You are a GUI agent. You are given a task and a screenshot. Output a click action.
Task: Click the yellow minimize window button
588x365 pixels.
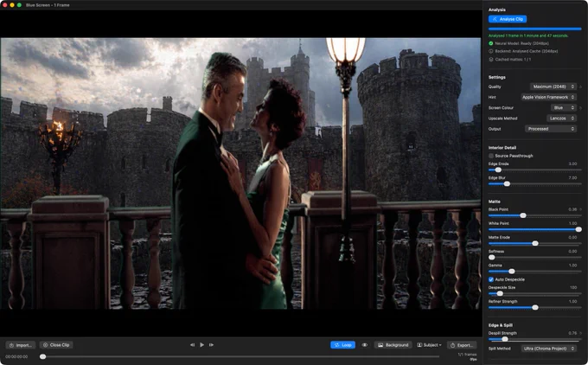coord(12,5)
